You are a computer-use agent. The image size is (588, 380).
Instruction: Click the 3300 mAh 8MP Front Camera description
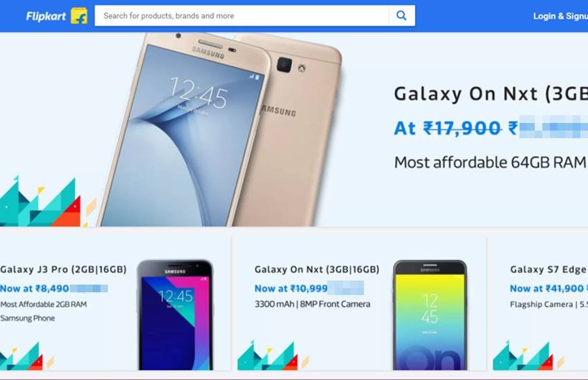[x=313, y=304]
